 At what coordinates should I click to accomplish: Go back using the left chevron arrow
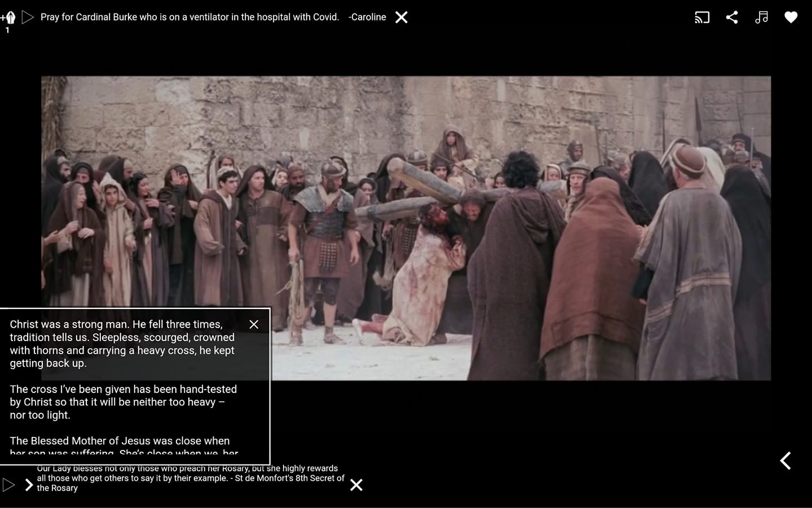[785, 461]
